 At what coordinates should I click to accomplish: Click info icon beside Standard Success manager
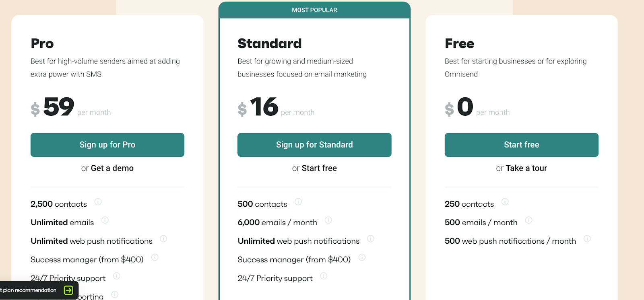pyautogui.click(x=362, y=257)
